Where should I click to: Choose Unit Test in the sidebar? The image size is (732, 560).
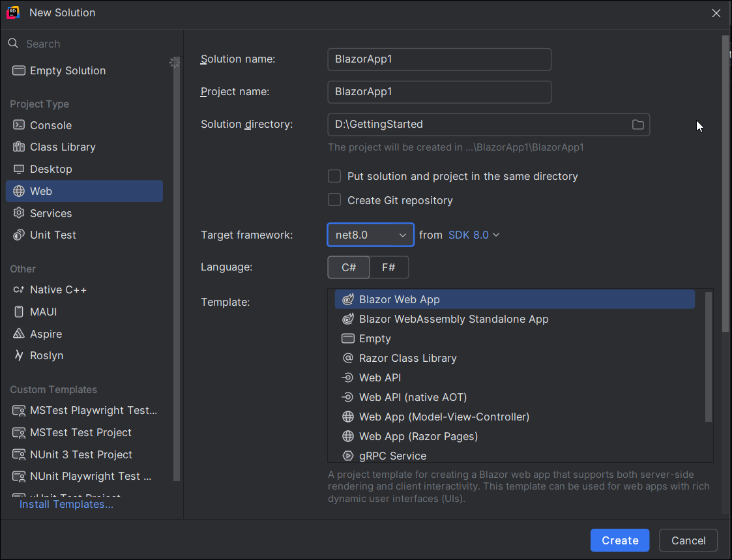click(53, 235)
